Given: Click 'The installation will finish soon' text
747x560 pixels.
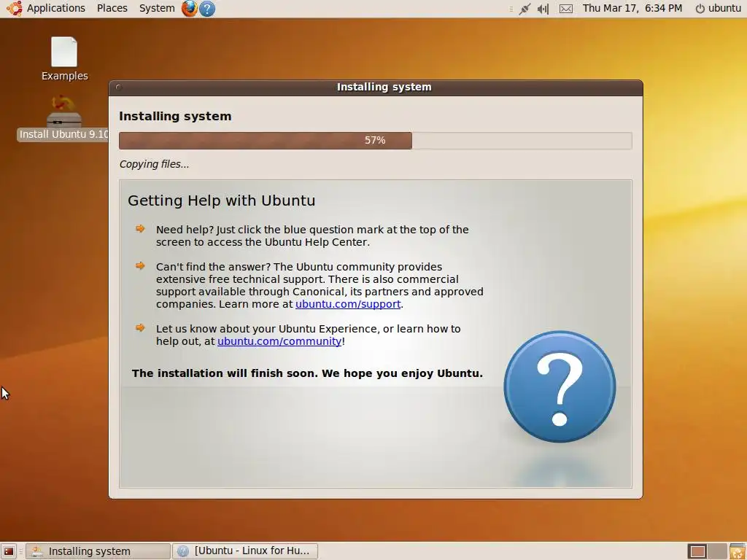Looking at the screenshot, I should pos(307,373).
